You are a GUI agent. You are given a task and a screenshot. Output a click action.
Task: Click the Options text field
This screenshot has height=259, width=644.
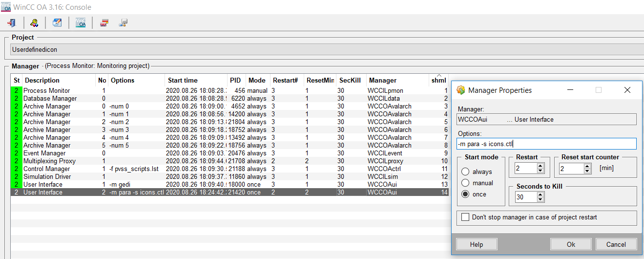[x=546, y=144]
